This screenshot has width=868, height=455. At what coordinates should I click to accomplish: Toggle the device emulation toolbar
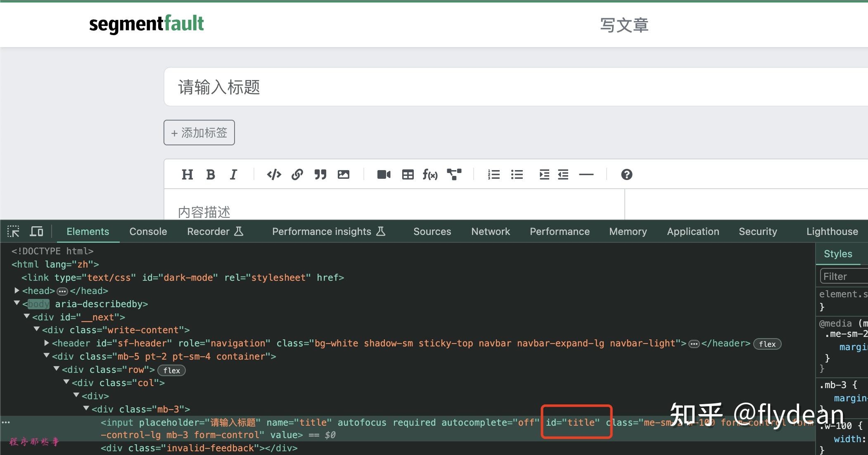point(36,231)
